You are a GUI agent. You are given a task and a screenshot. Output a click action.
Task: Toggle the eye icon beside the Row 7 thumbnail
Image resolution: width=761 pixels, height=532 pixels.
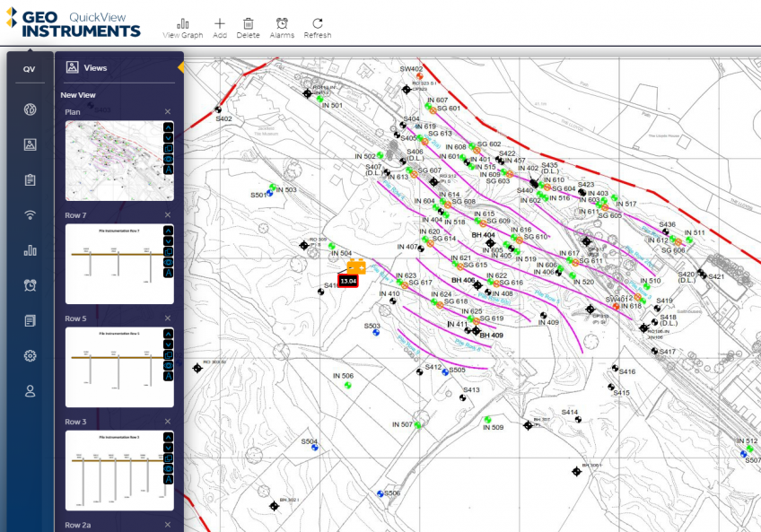coord(168,262)
